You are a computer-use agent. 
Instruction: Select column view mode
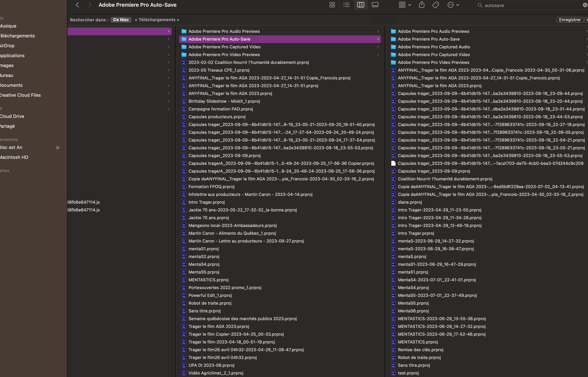tap(361, 5)
